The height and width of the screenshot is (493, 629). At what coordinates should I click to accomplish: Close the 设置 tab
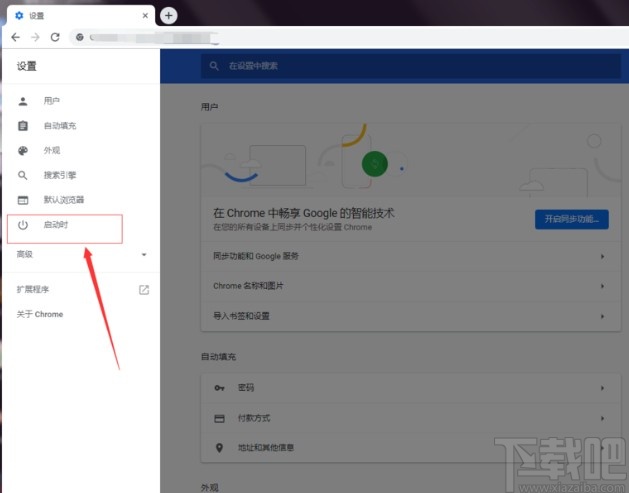tap(145, 16)
